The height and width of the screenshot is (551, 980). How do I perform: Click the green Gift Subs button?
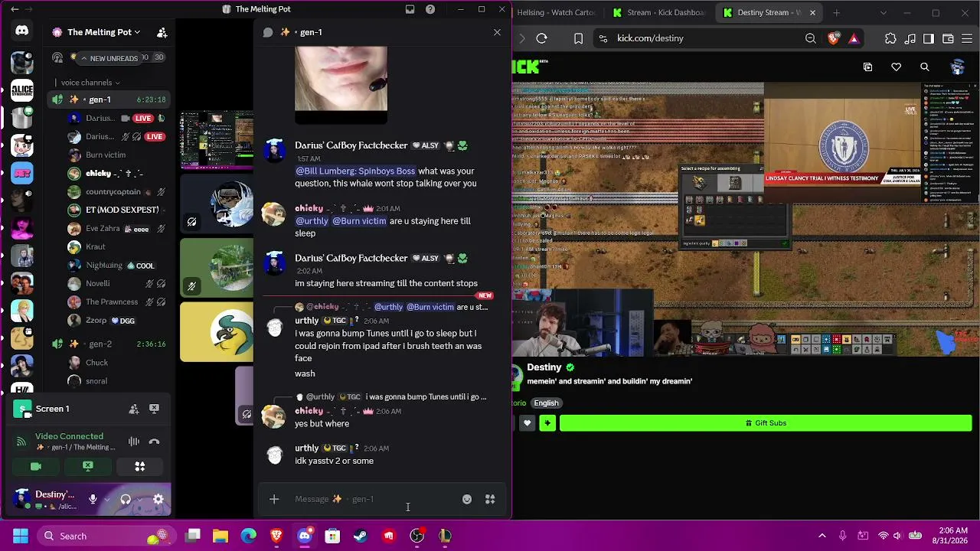766,423
